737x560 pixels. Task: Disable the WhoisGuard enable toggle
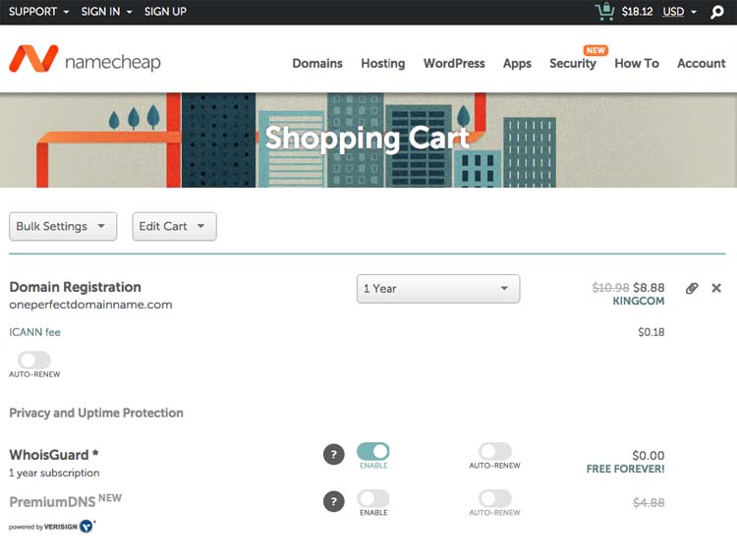pos(373,451)
